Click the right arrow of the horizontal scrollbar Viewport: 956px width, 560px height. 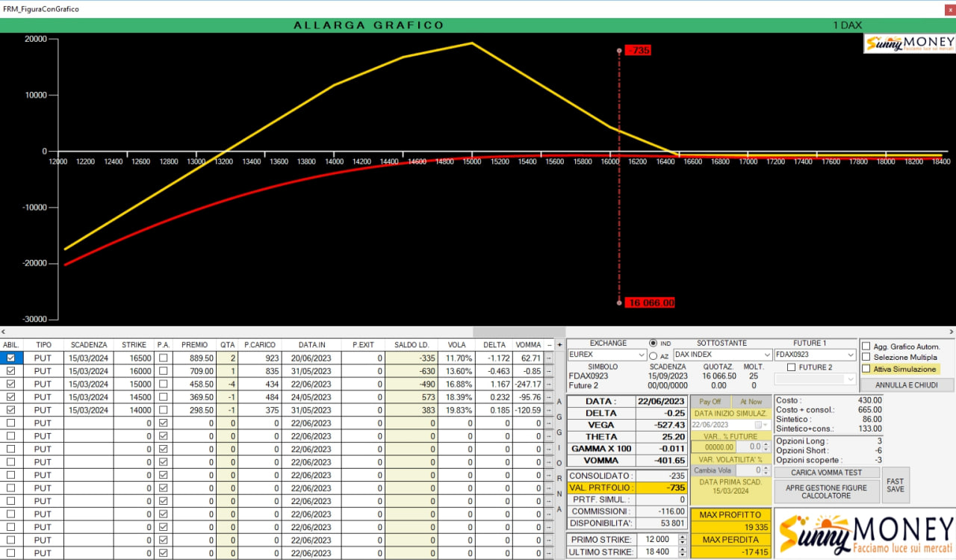tap(951, 332)
